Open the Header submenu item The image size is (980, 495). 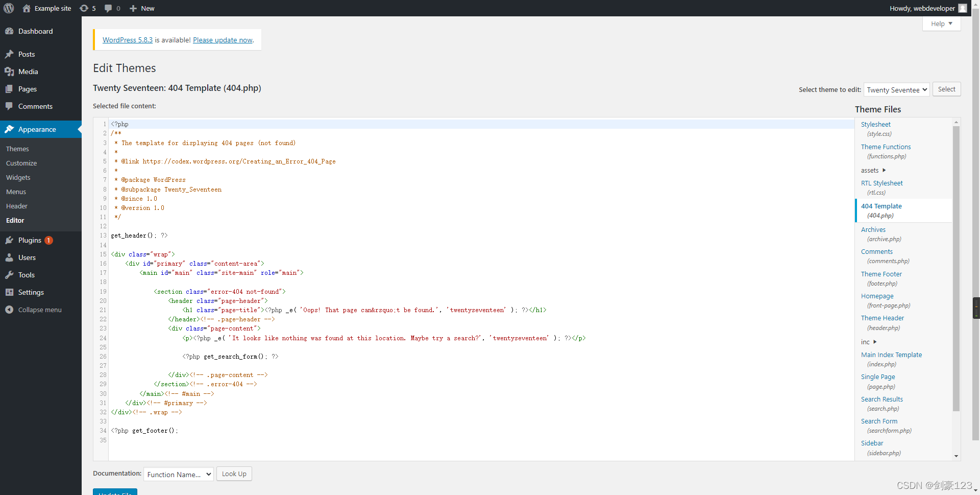pos(17,206)
